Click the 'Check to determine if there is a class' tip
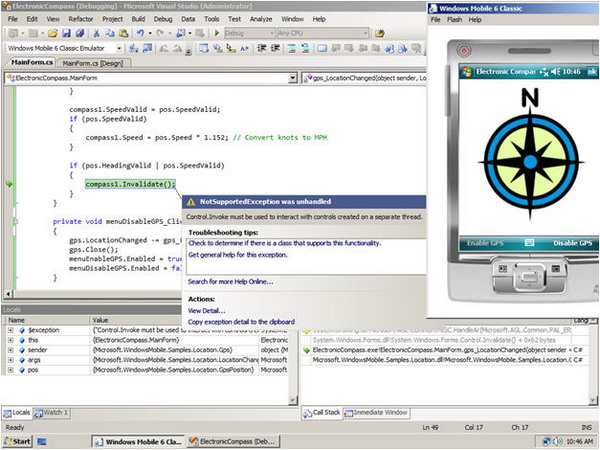This screenshot has height=450, width=600. coord(285,243)
